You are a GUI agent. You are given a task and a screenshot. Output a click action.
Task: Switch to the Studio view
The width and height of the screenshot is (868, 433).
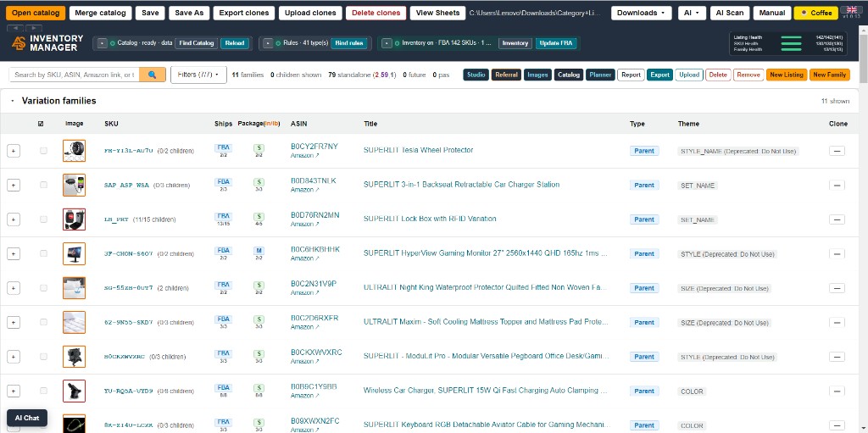pos(476,75)
